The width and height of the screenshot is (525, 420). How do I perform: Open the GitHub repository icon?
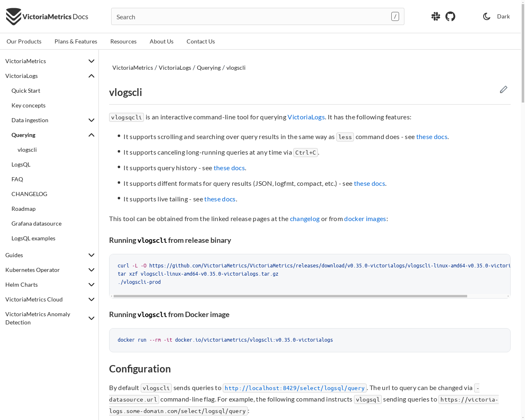450,16
